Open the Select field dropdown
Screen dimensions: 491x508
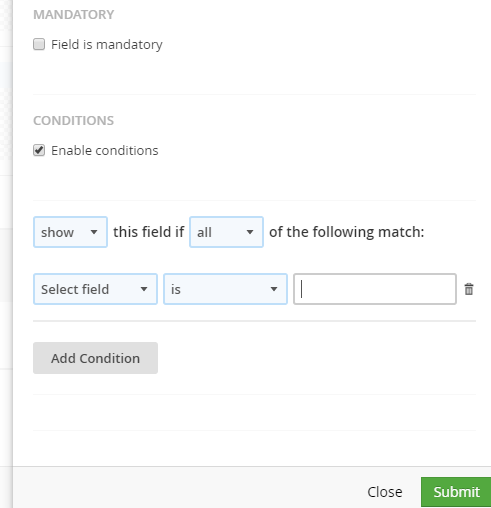coord(95,289)
